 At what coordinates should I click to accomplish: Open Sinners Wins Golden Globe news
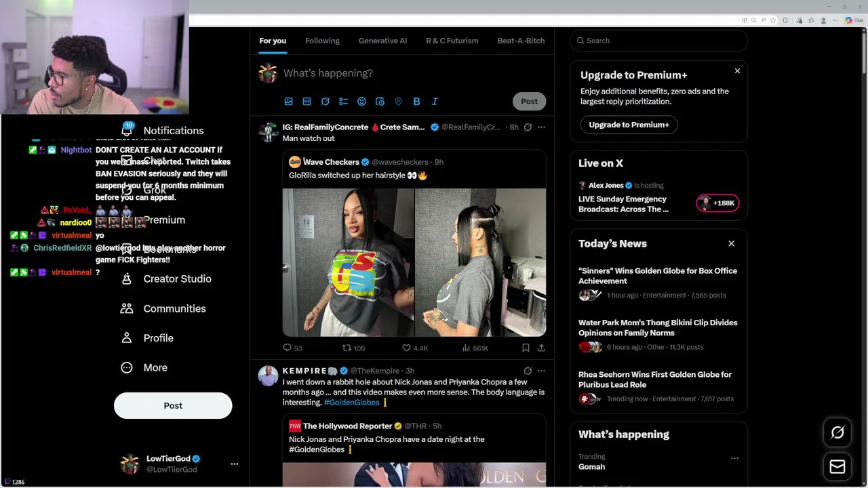click(658, 276)
